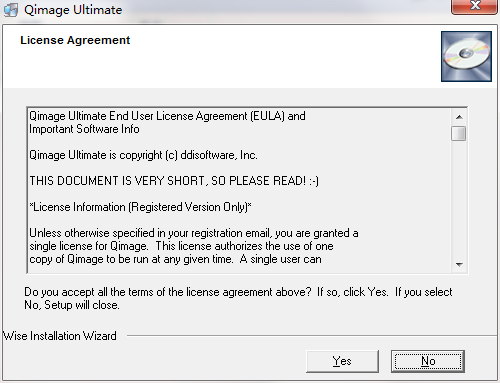Screen dimensions: 500x383
Task: Click the "*License Information (Registered Version Only)*" line
Action: (140, 207)
